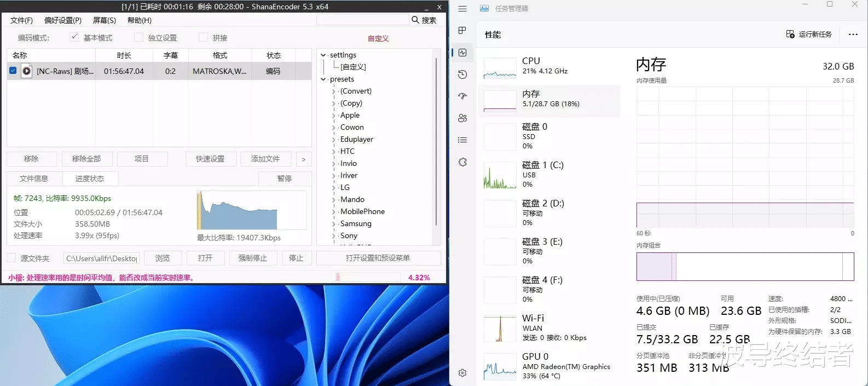Toggle the source folder (源文件夹) checkbox
Viewport: 868px width, 386px height.
11,258
